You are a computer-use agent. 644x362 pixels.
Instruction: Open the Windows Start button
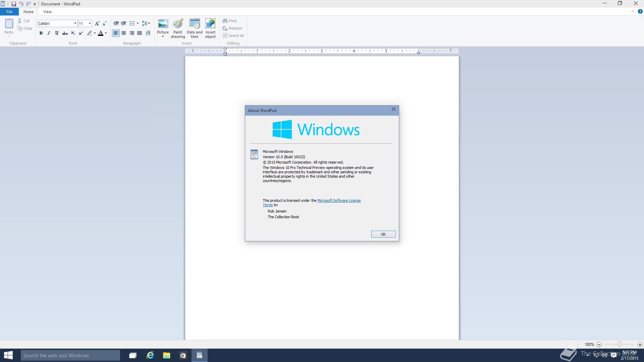[x=8, y=355]
